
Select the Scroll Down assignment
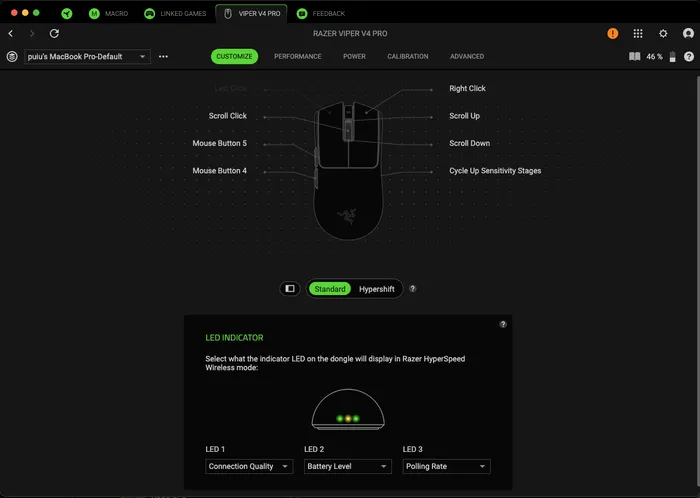[x=469, y=143]
